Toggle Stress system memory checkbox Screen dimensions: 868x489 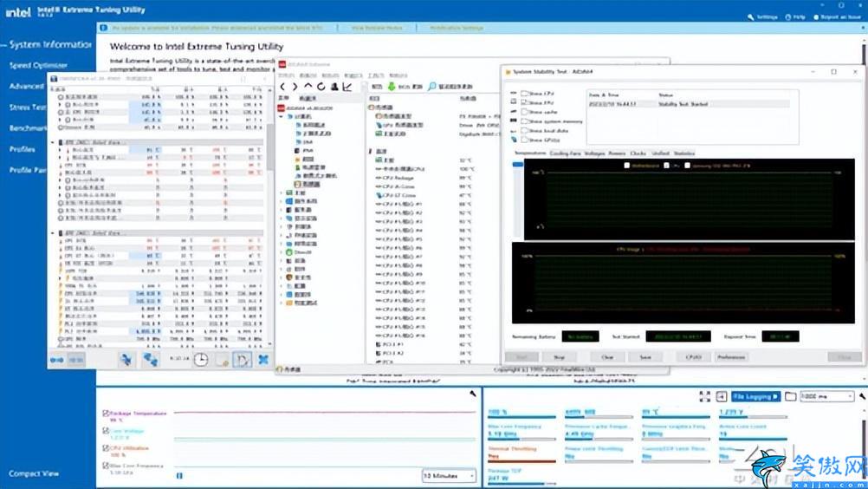point(524,121)
